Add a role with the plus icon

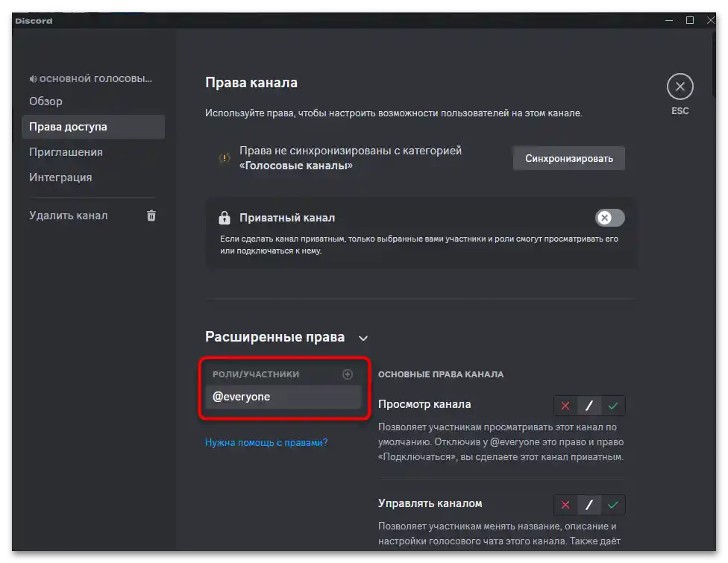pyautogui.click(x=348, y=374)
